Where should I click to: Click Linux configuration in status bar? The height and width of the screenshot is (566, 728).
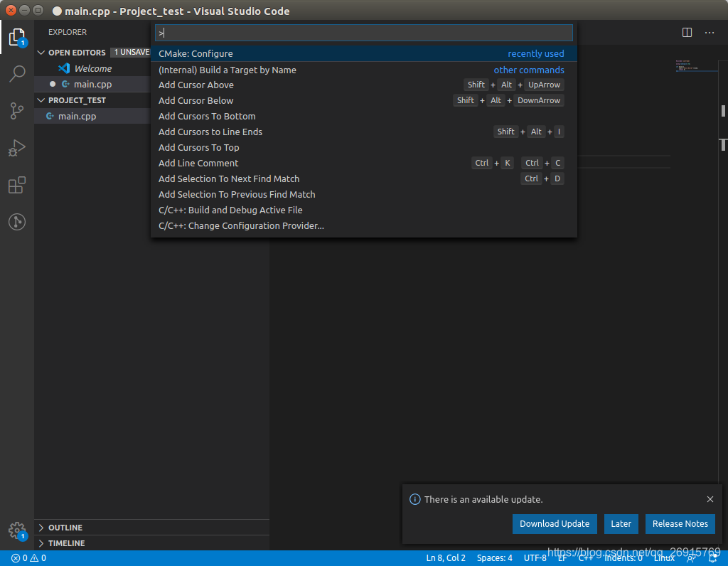pyautogui.click(x=664, y=558)
